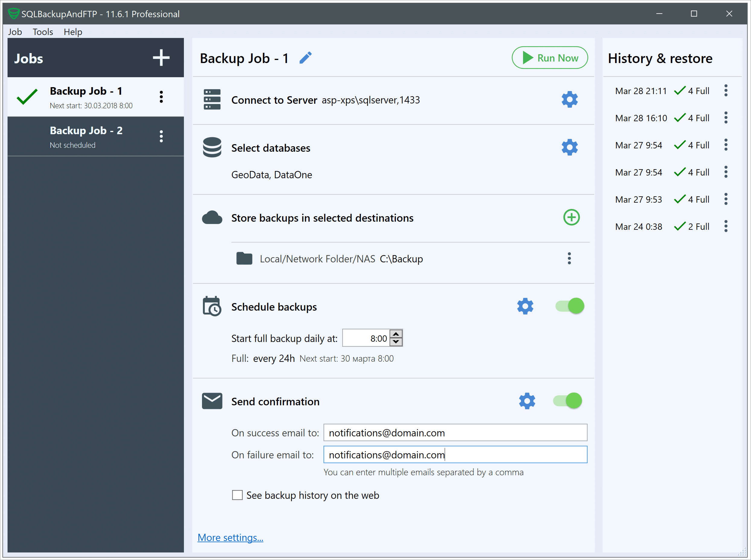Screen dimensions: 751x560
Task: Open options for second Mar 27 9:54 backup
Action: 726,172
